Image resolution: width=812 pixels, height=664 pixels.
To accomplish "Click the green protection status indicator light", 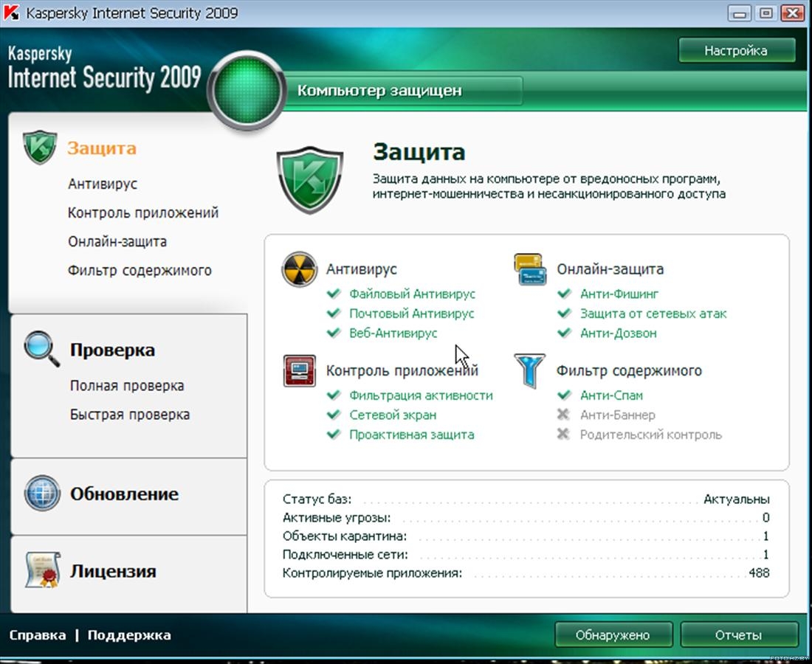I will coord(247,91).
